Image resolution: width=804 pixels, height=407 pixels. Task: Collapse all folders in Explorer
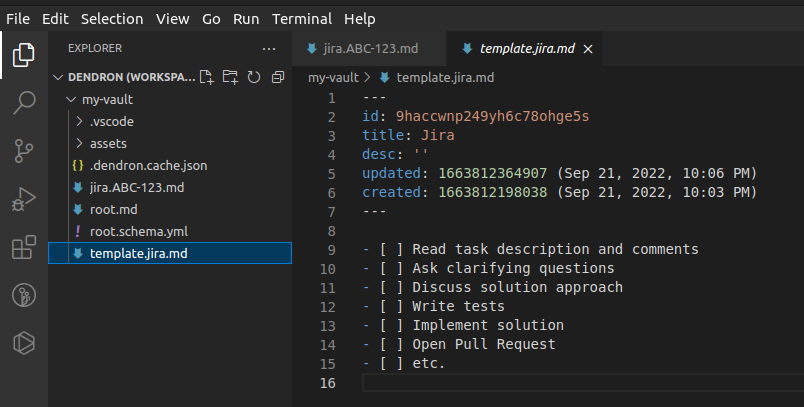pyautogui.click(x=278, y=77)
